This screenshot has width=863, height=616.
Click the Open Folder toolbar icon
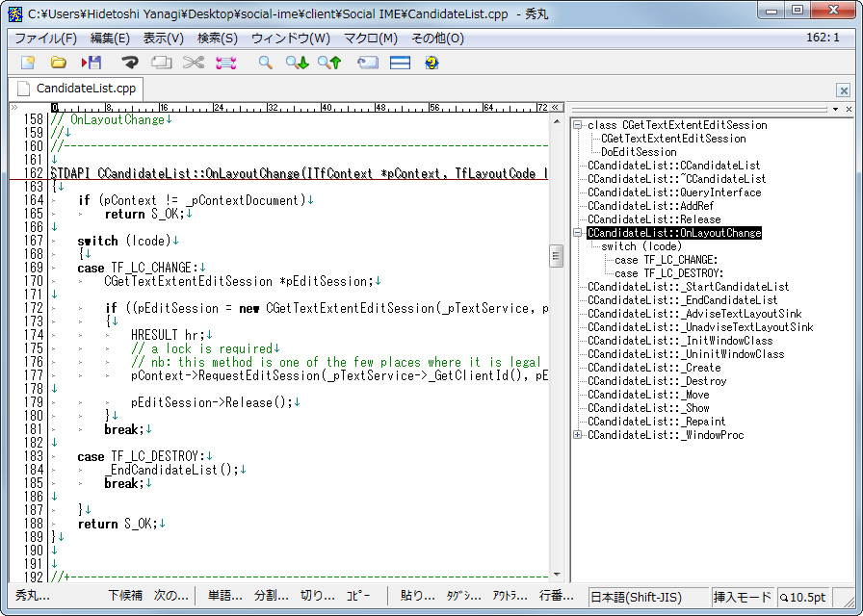59,63
